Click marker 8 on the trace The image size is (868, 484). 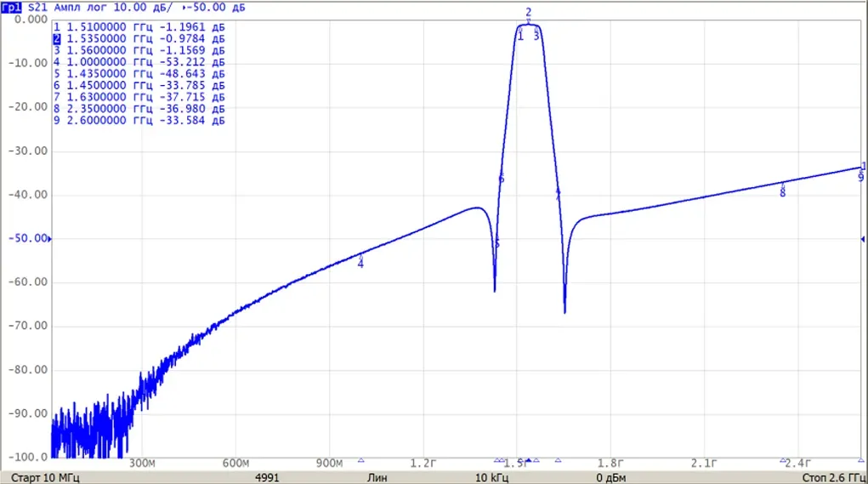tap(782, 190)
